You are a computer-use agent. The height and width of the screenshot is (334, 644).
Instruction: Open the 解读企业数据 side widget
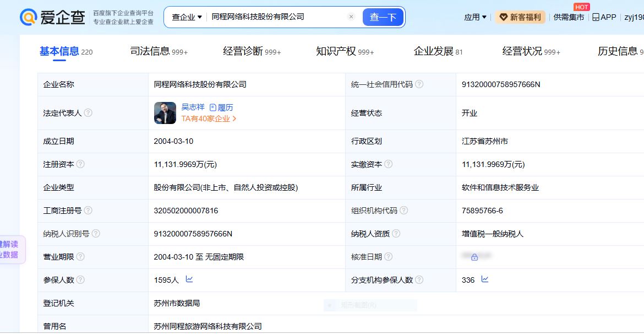(12, 250)
